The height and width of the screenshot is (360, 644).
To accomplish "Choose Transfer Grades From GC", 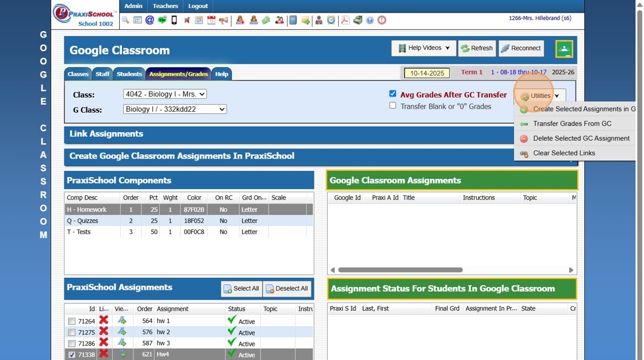I will pos(574,124).
